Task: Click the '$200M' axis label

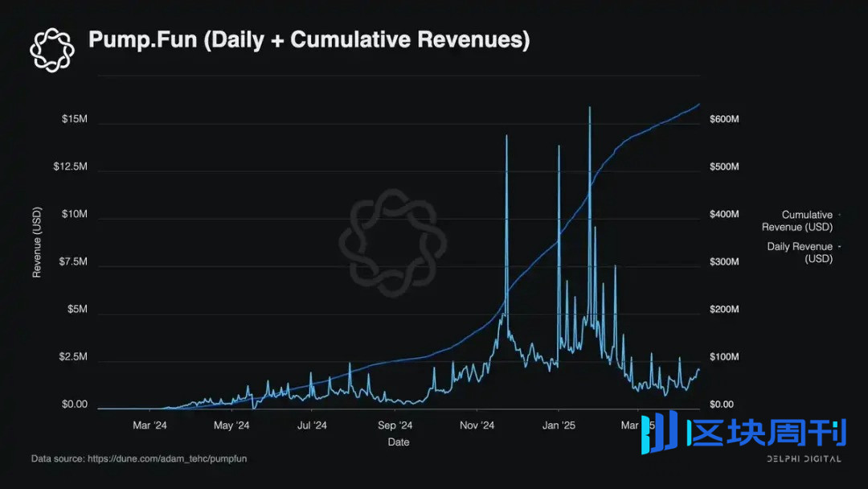Action: (x=724, y=309)
